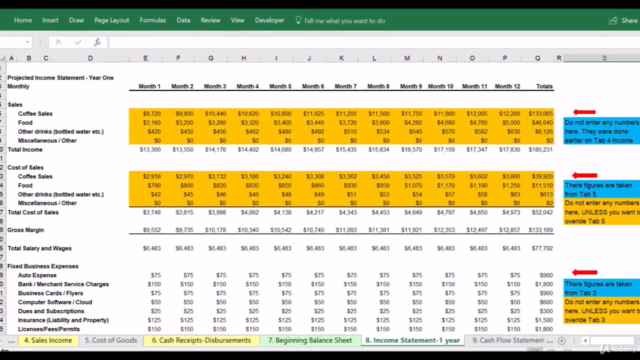Click the Business Cards / Flyers label
Image resolution: width=640 pixels, height=360 pixels.
(50, 293)
